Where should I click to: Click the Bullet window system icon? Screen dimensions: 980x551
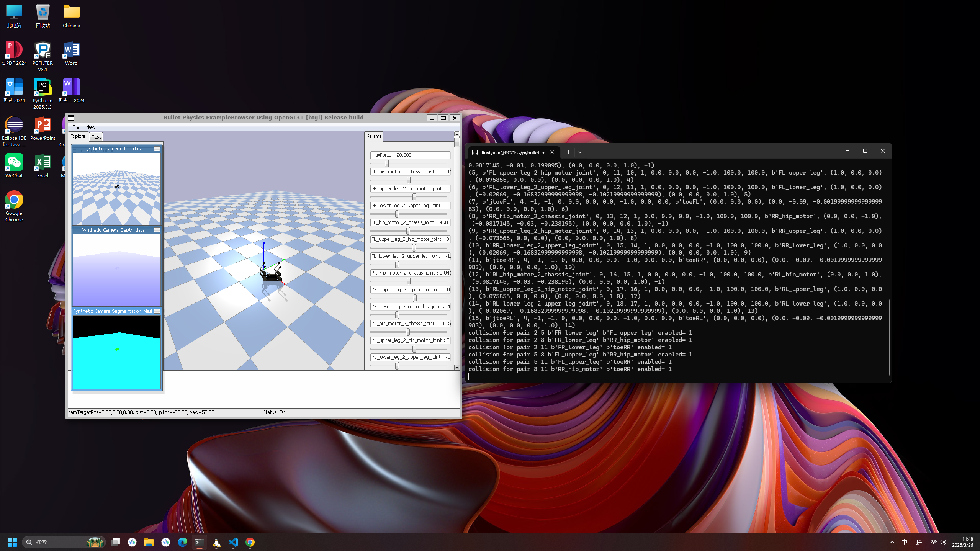[x=71, y=118]
